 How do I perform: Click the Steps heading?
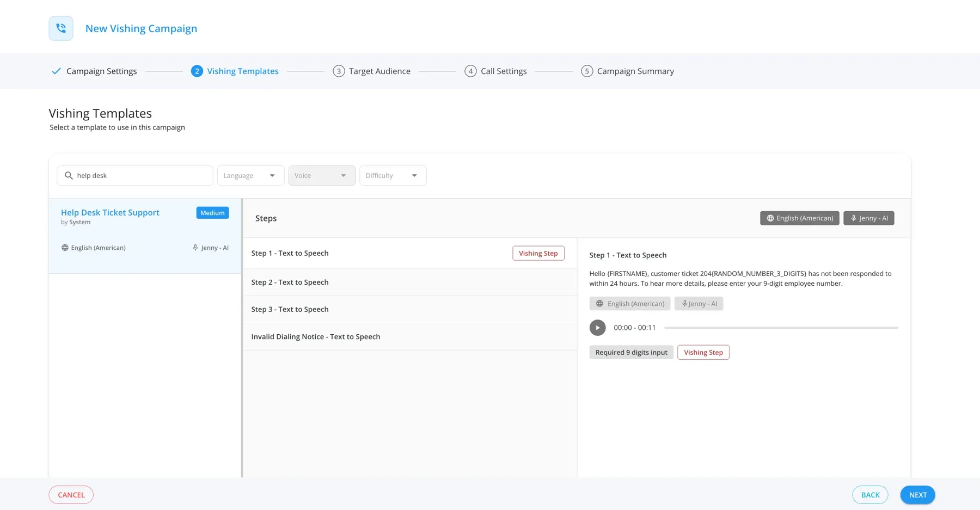266,218
